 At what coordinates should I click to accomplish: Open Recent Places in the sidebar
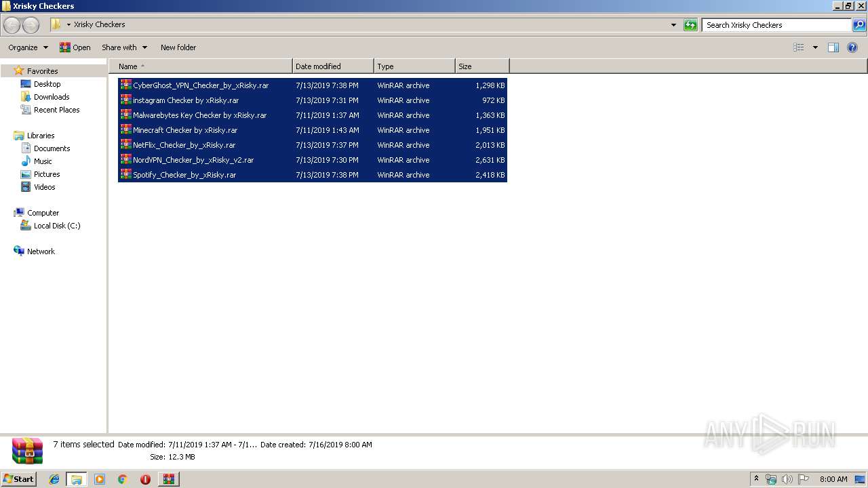pos(56,110)
